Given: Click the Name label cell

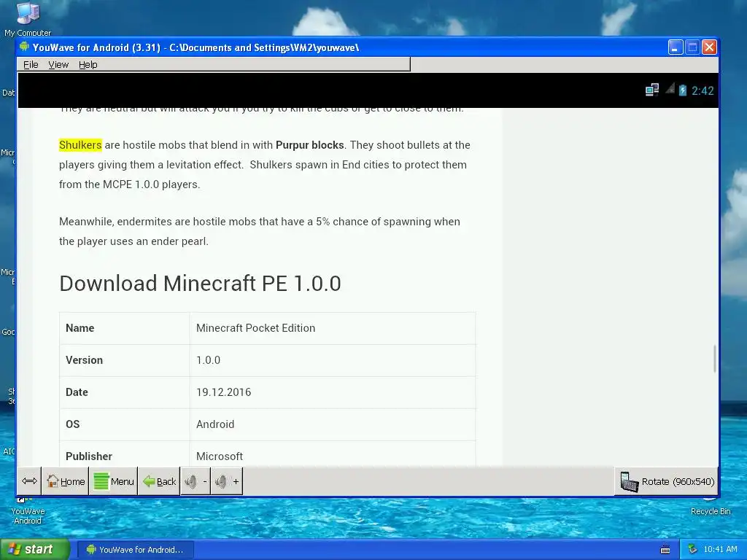Looking at the screenshot, I should pyautogui.click(x=124, y=328).
